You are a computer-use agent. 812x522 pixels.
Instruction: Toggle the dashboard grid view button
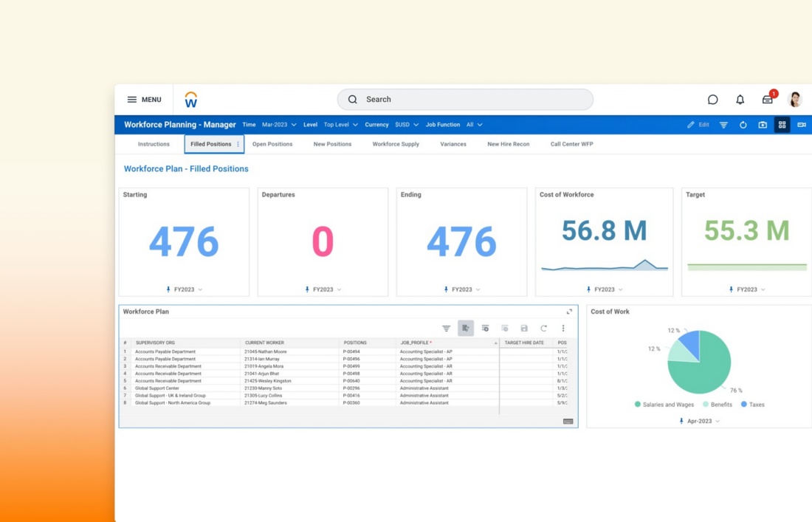coord(782,125)
